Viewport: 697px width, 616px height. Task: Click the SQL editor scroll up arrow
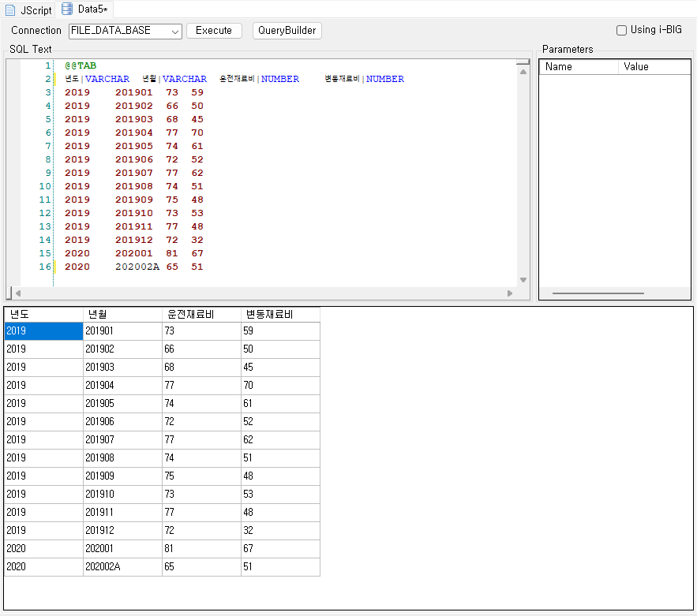(523, 72)
